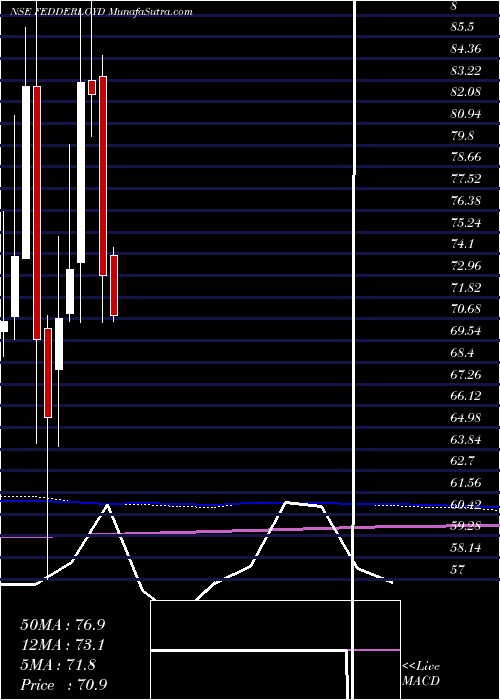Click the 83.22 price axis label
The height and width of the screenshot is (700, 500).
pos(466,71)
